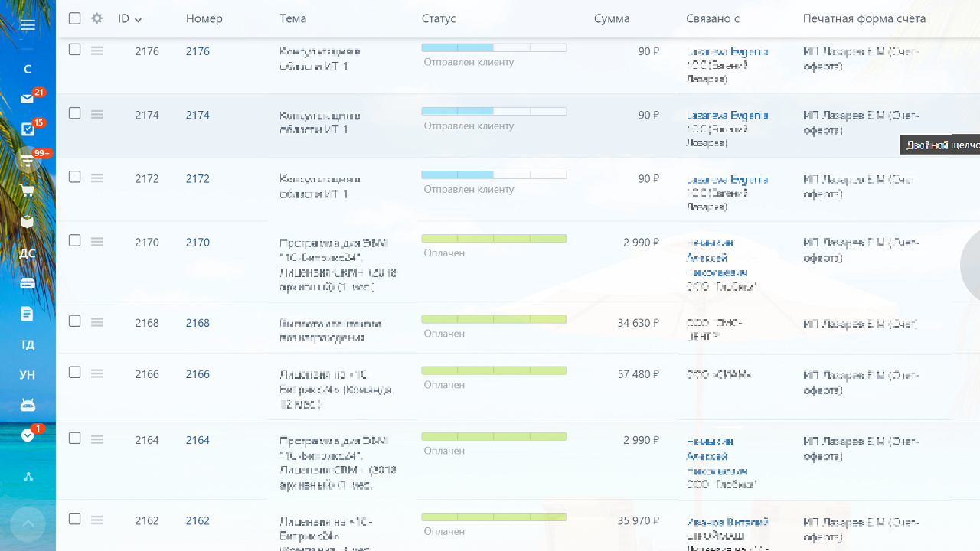
Task: Select the row checkbox for invoice 2170
Action: point(74,240)
